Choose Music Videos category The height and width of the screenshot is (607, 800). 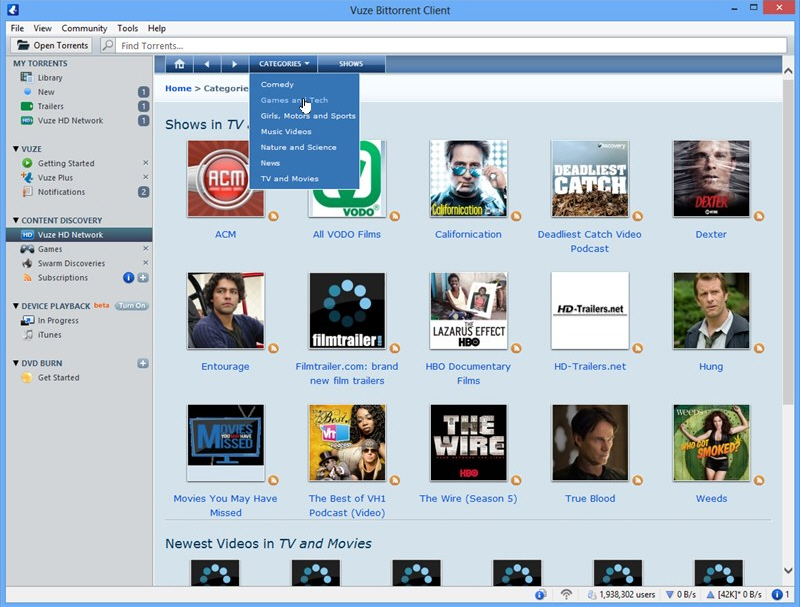point(286,132)
